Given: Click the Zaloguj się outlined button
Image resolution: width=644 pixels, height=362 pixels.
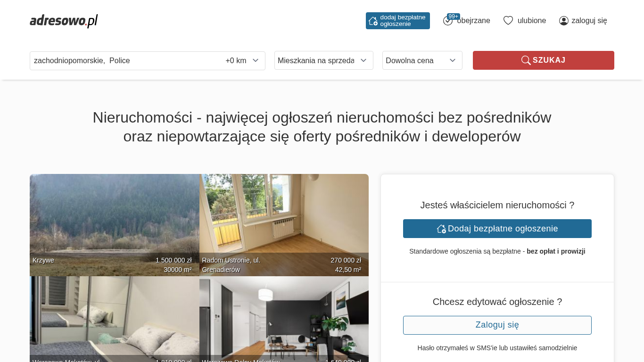Looking at the screenshot, I should 497,325.
